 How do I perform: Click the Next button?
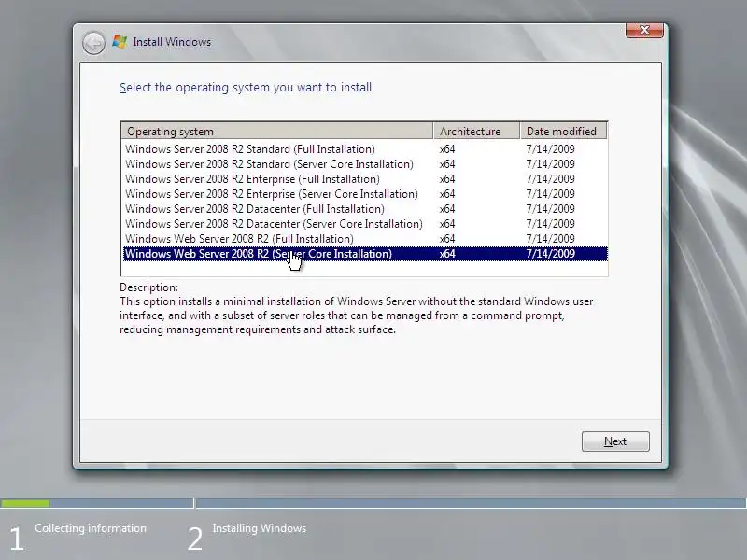[615, 441]
